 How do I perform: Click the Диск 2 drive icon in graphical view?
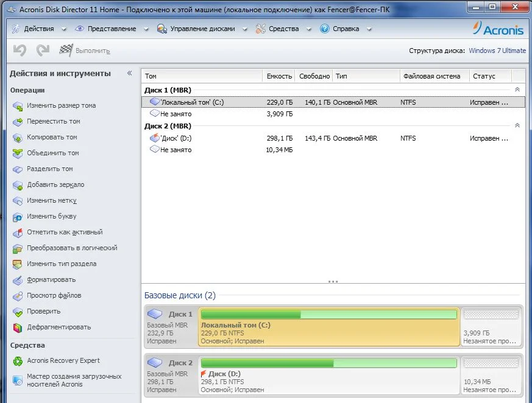(155, 363)
